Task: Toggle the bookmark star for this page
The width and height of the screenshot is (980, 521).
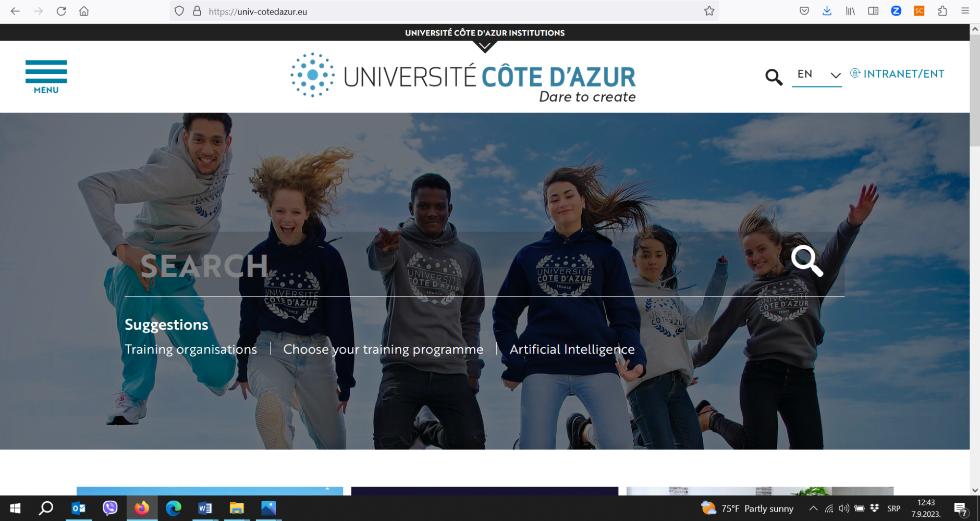Action: click(709, 10)
